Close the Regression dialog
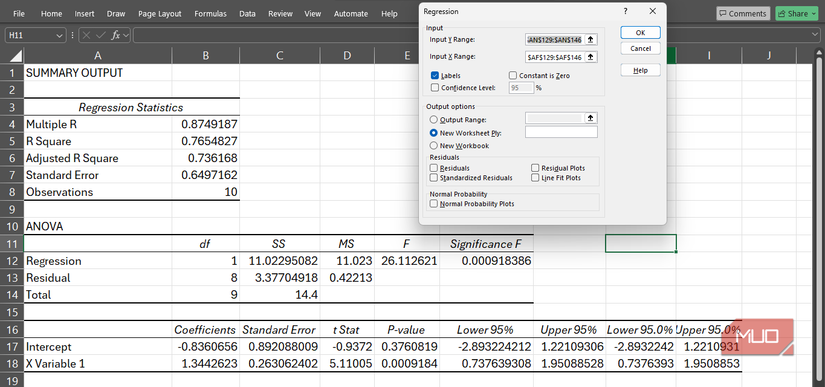The width and height of the screenshot is (825, 387). [x=653, y=11]
